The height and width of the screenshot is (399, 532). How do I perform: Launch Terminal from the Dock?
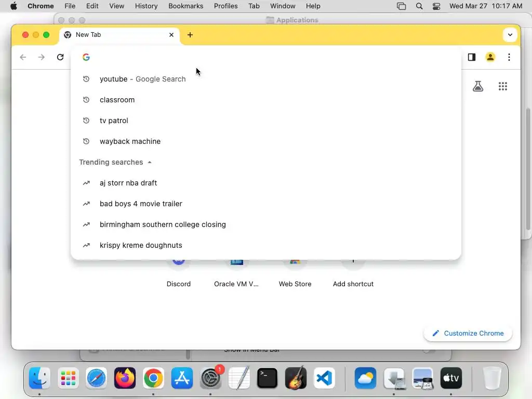pyautogui.click(x=268, y=378)
